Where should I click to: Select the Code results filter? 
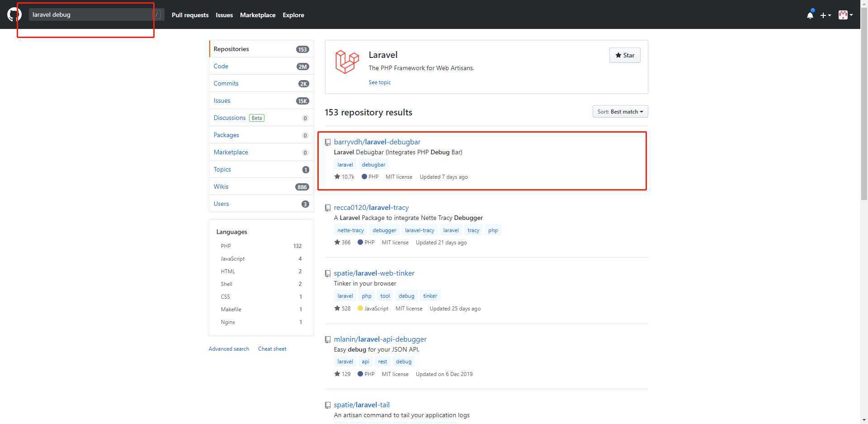261,66
